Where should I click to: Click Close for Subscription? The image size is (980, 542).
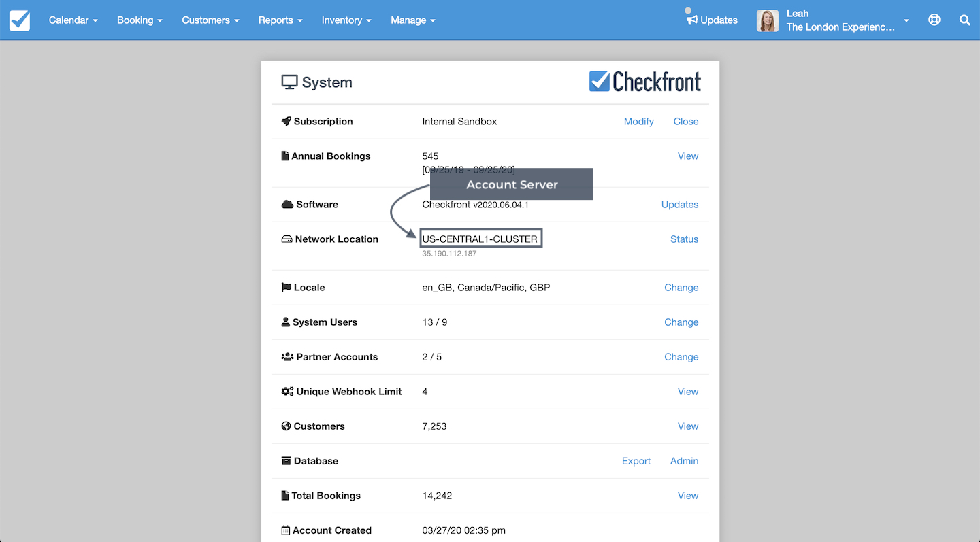pyautogui.click(x=686, y=121)
